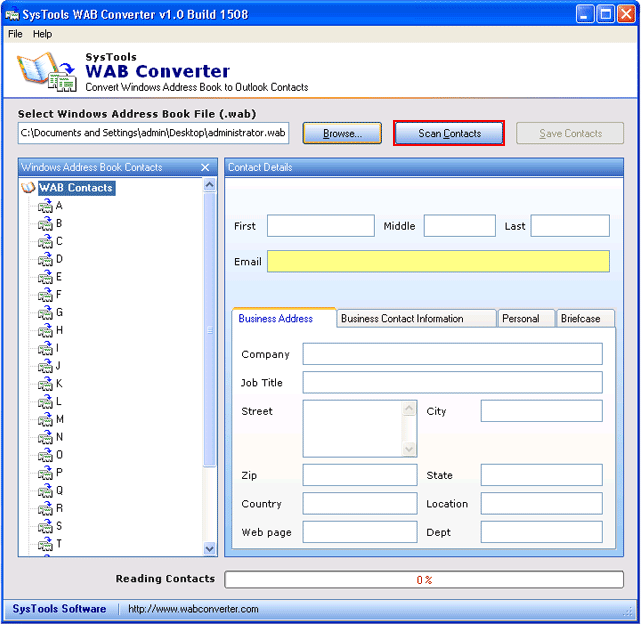This screenshot has width=641, height=624.
Task: Click the Middle name field
Action: (459, 226)
